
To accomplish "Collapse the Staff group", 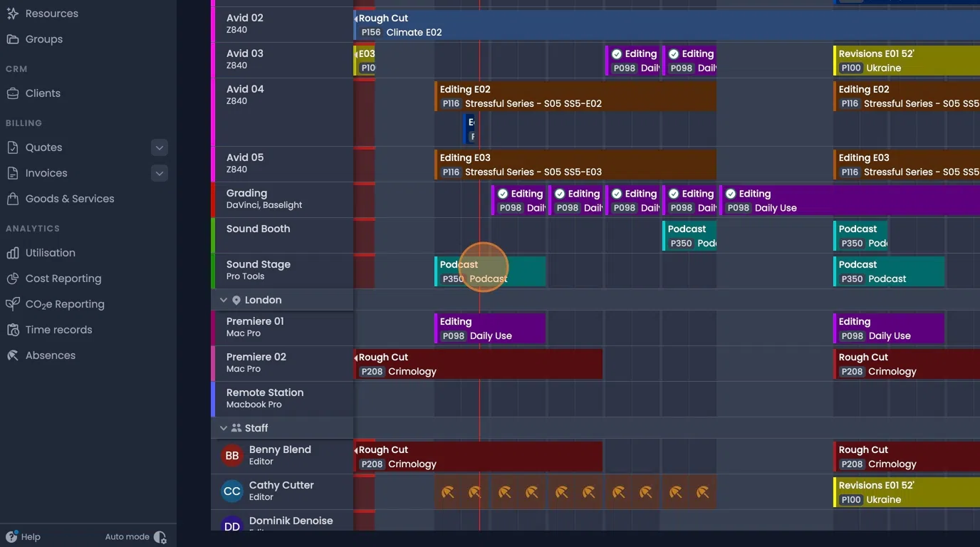I will pos(223,427).
